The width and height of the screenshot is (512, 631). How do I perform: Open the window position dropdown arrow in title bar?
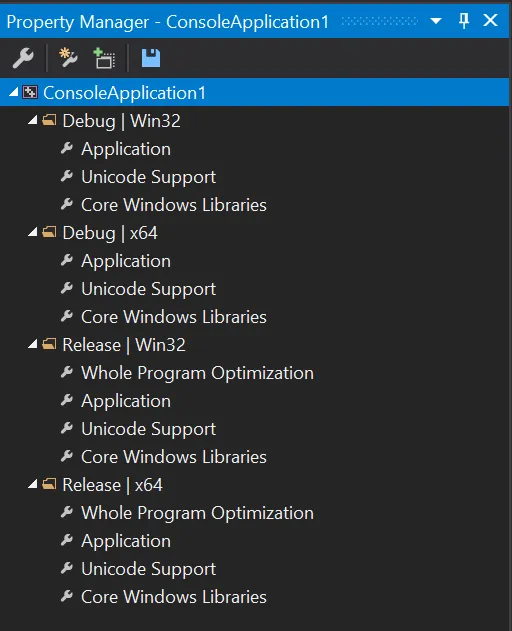(436, 21)
